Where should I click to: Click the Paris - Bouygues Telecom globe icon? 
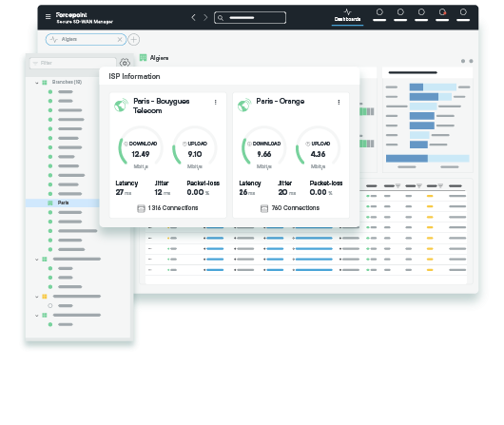121,105
